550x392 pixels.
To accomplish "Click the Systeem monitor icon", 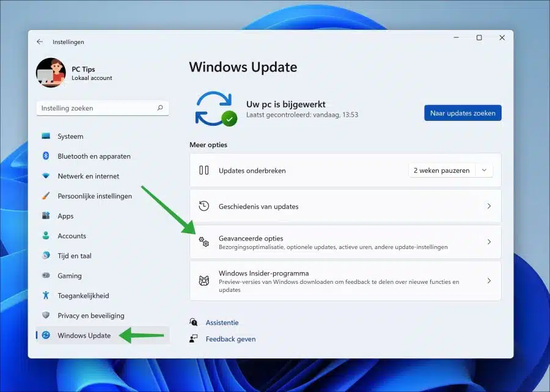I will 46,136.
